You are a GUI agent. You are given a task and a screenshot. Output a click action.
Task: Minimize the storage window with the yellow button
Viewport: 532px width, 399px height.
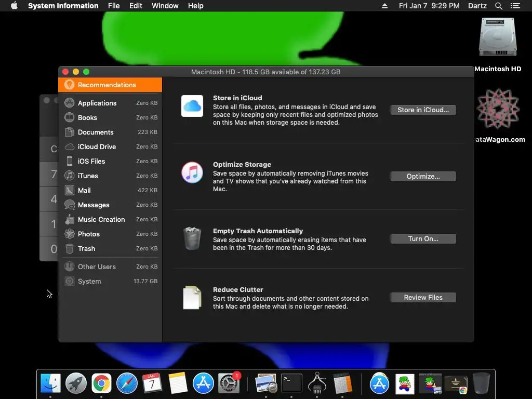tap(76, 72)
